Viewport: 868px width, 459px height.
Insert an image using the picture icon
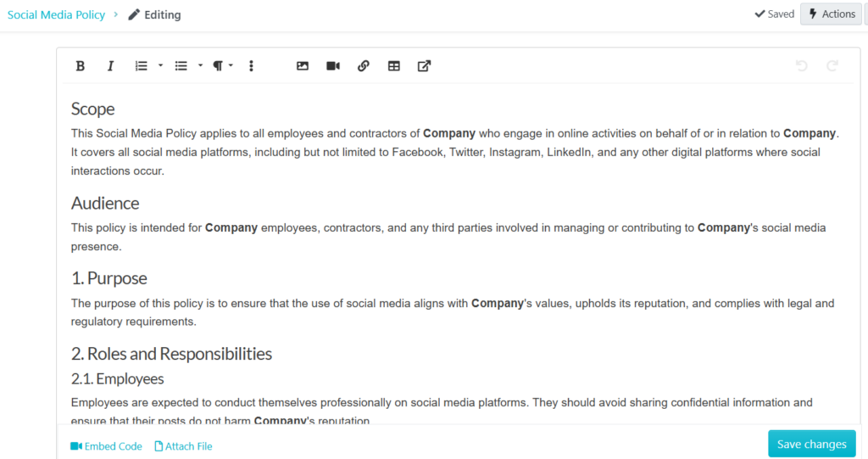click(303, 66)
